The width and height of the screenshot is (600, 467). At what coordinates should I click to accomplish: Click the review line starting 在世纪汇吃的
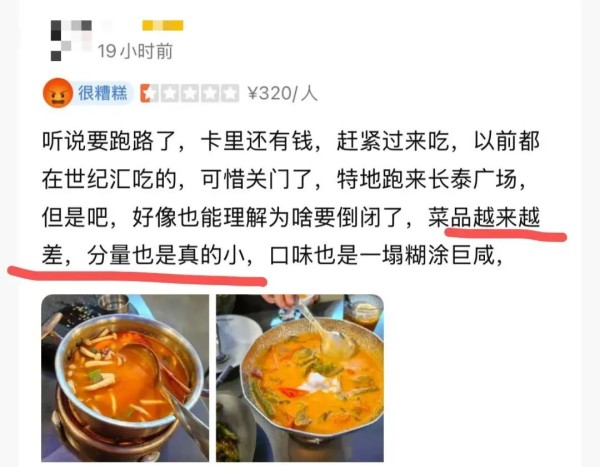click(x=283, y=179)
